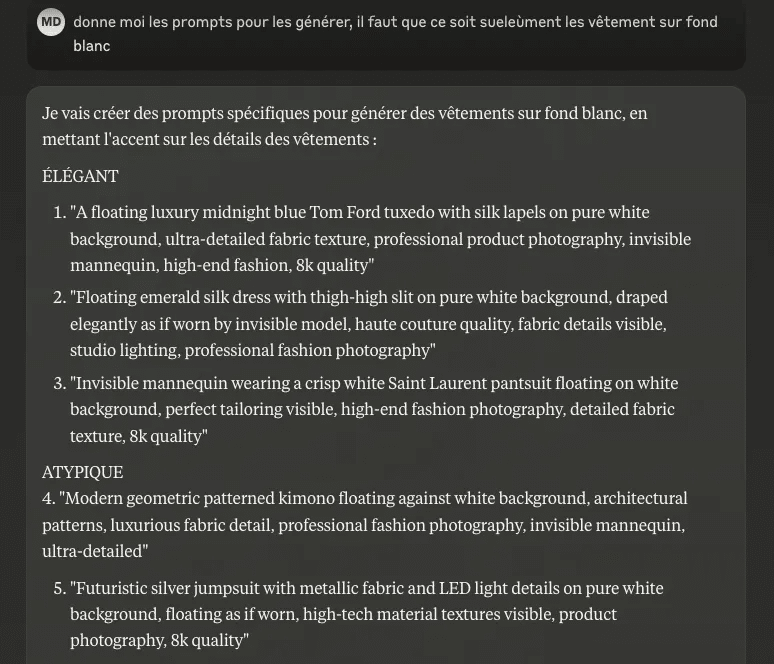Click the ATYPIQUE section heading

point(82,472)
